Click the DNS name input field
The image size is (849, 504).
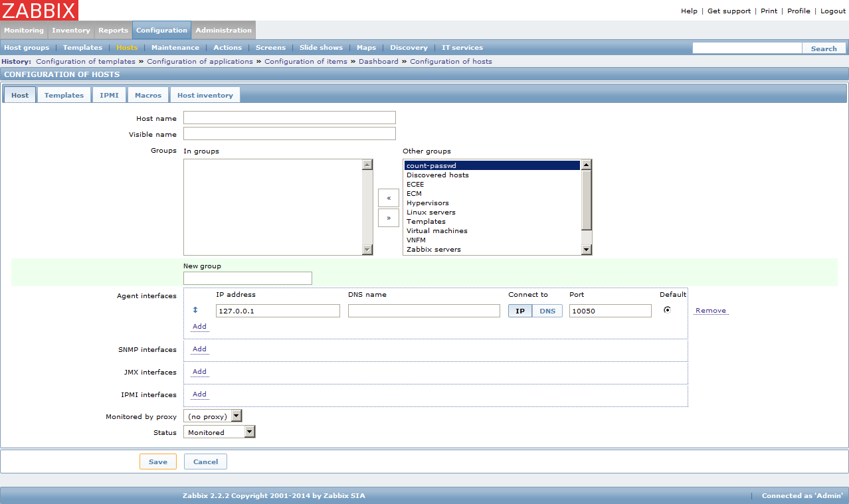(x=424, y=311)
